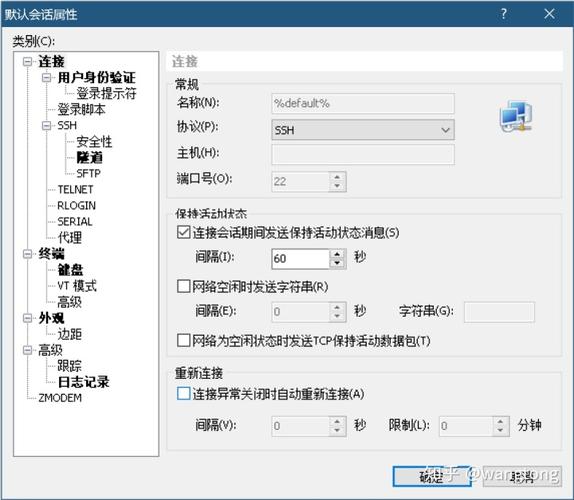This screenshot has width=574, height=500.
Task: Enable 连接异常关闭时自动重新连接 checkbox
Action: 183,394
